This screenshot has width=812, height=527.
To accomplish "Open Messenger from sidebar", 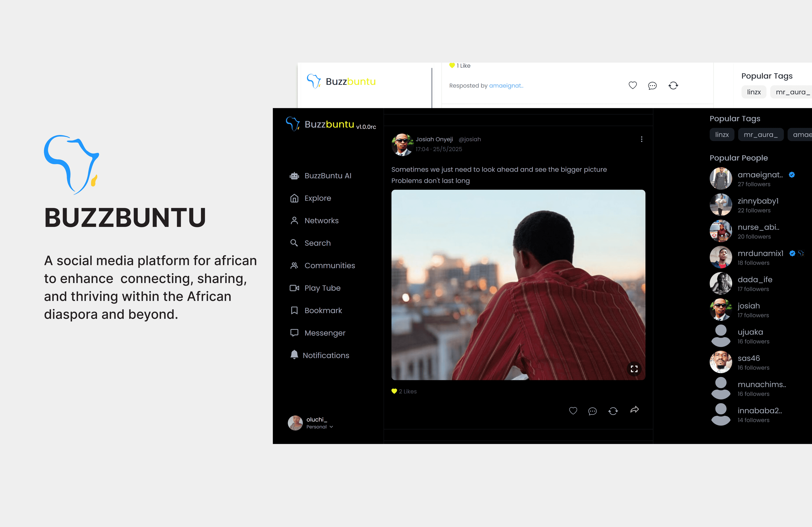I will (324, 333).
